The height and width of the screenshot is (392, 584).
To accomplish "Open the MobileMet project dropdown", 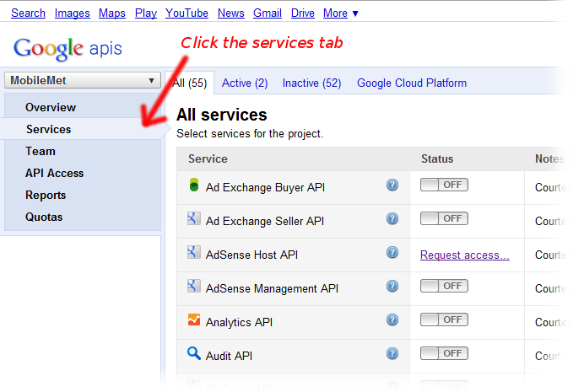I will click(x=82, y=81).
